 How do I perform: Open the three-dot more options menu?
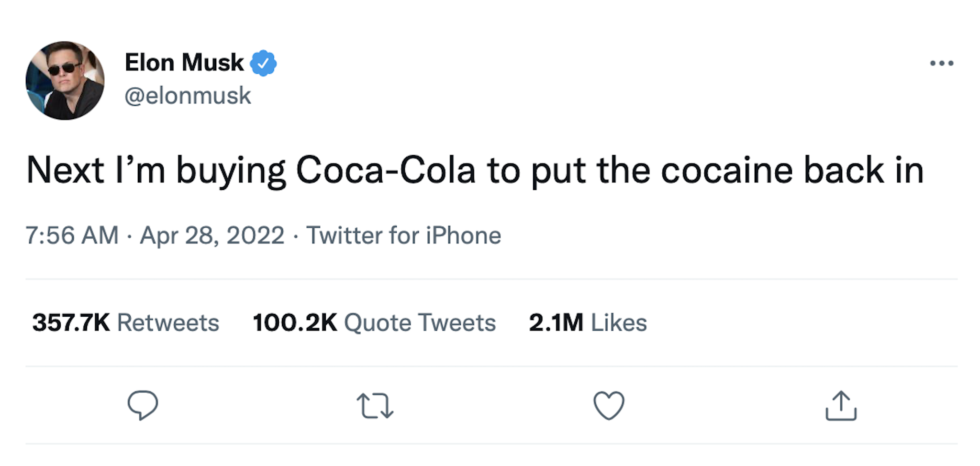point(941,62)
